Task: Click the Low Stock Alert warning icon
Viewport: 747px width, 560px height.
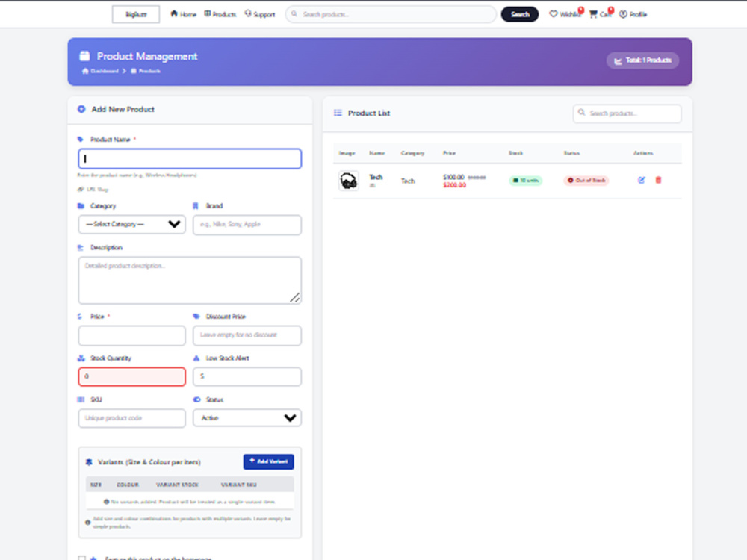Action: [196, 358]
